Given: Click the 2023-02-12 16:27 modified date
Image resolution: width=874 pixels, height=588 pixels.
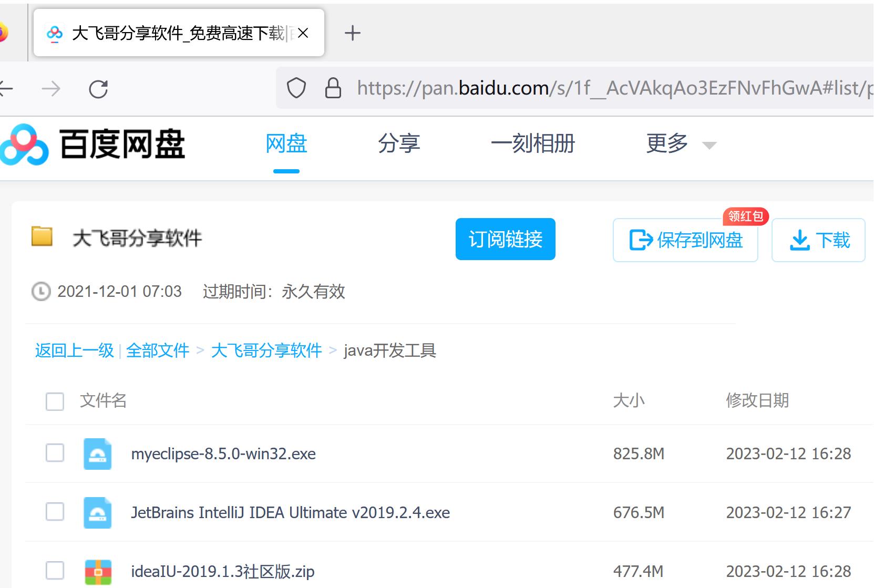Looking at the screenshot, I should click(788, 512).
